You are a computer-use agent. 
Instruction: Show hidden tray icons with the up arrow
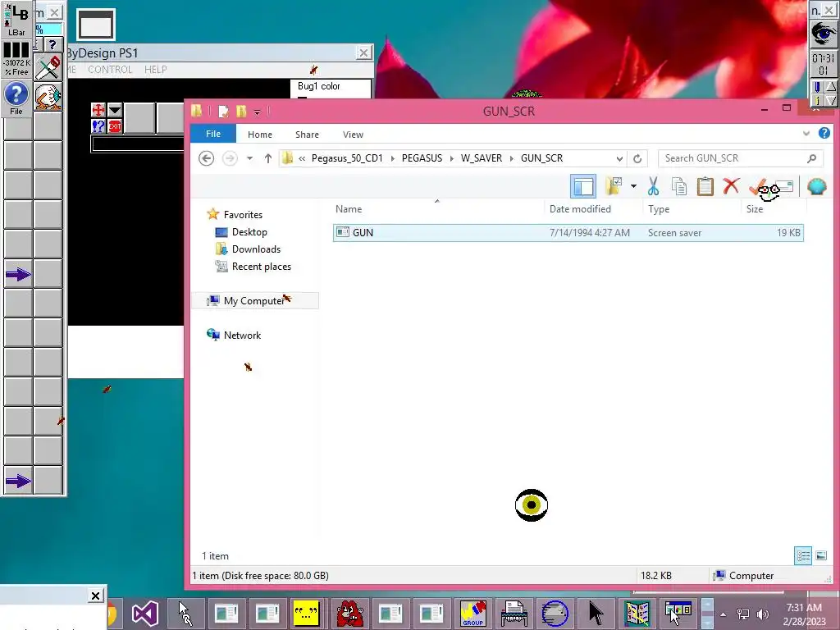tap(724, 614)
